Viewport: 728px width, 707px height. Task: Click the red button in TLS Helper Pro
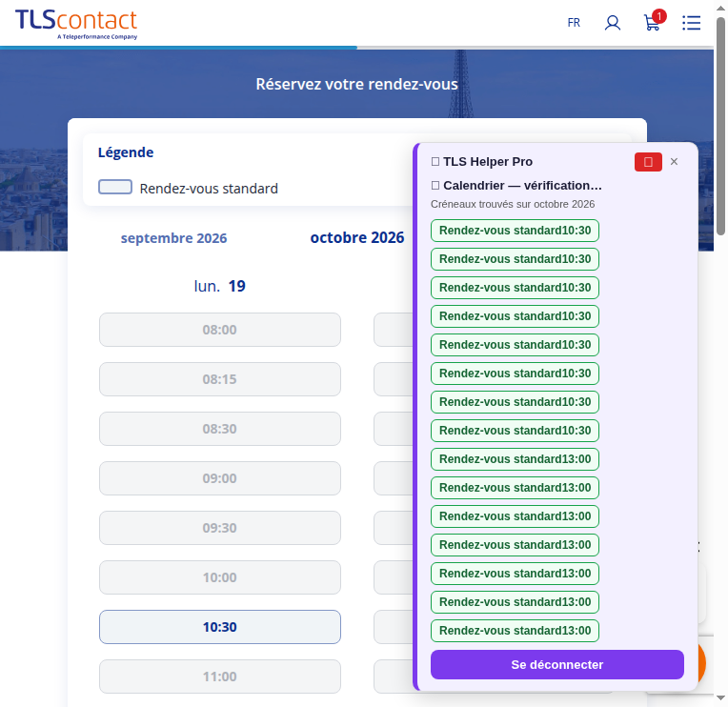[x=648, y=162]
